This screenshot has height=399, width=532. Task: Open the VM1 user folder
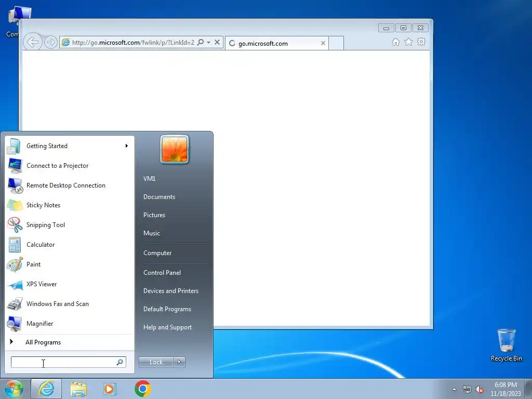coord(149,179)
